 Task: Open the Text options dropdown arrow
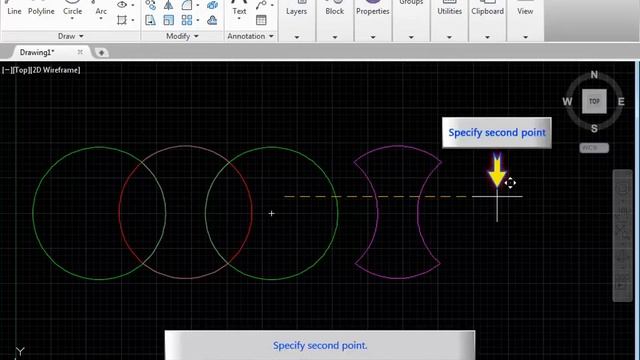click(239, 19)
